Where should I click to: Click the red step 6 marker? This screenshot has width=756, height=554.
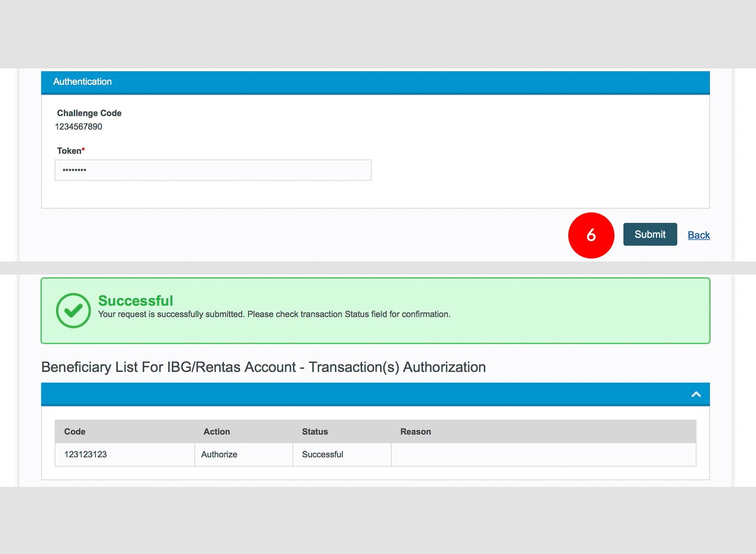pyautogui.click(x=591, y=235)
